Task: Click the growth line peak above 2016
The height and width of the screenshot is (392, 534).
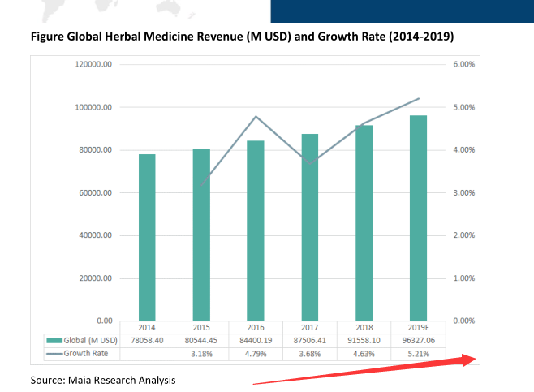Action: pyautogui.click(x=256, y=117)
